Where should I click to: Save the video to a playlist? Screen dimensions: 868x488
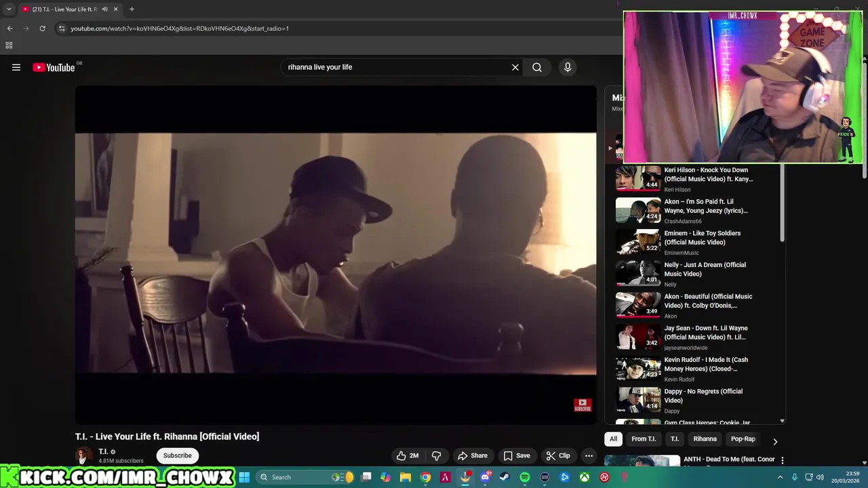(517, 455)
